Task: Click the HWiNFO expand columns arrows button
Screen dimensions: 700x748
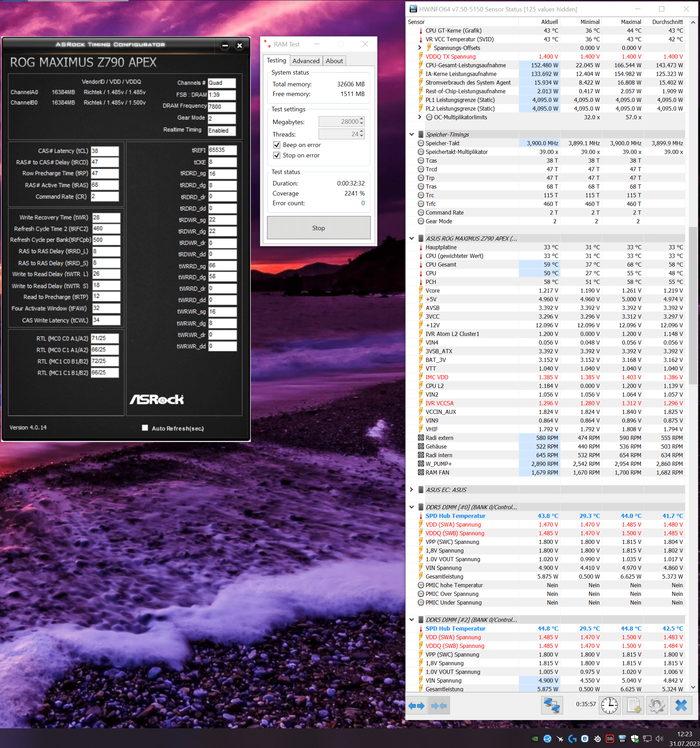Action: click(416, 706)
